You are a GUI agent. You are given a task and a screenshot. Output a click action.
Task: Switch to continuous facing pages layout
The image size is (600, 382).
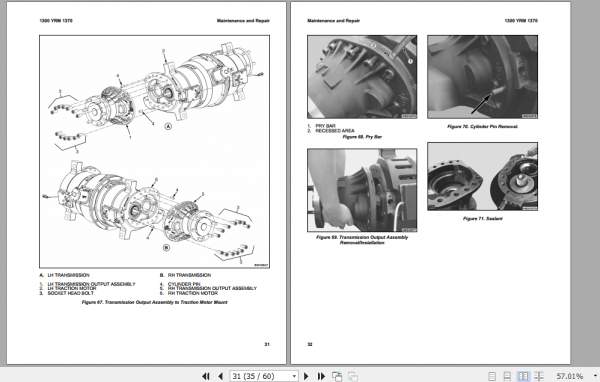tap(539, 376)
